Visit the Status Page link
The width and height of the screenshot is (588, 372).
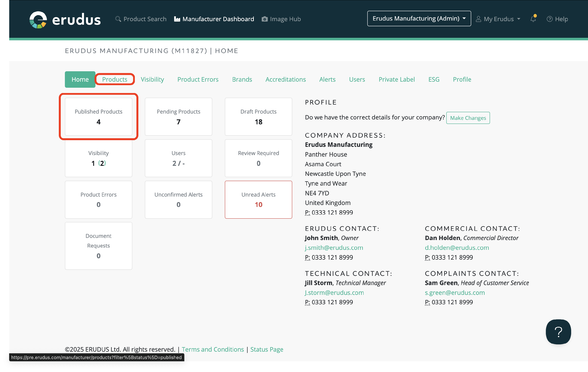coord(267,349)
